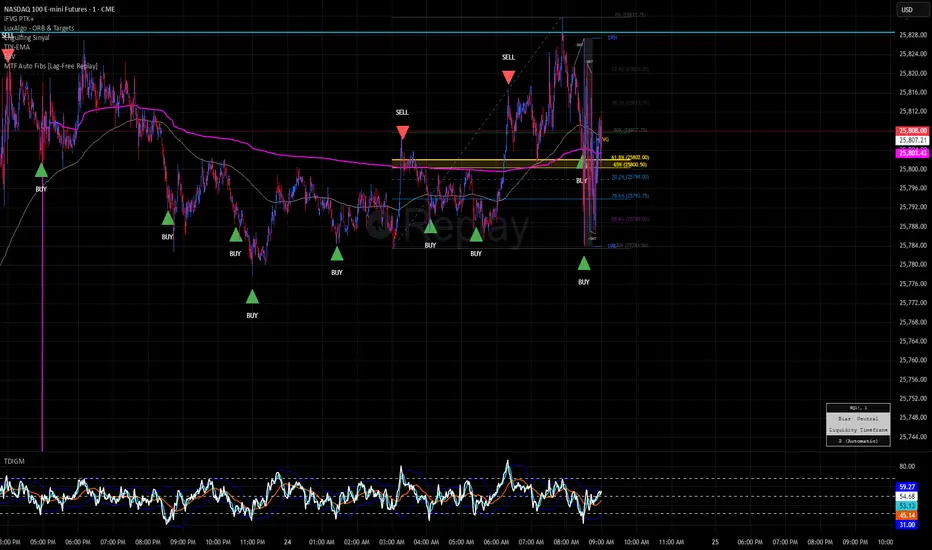
Task: Click the blue 59.27 TDI value label
Action: pyautogui.click(x=907, y=487)
